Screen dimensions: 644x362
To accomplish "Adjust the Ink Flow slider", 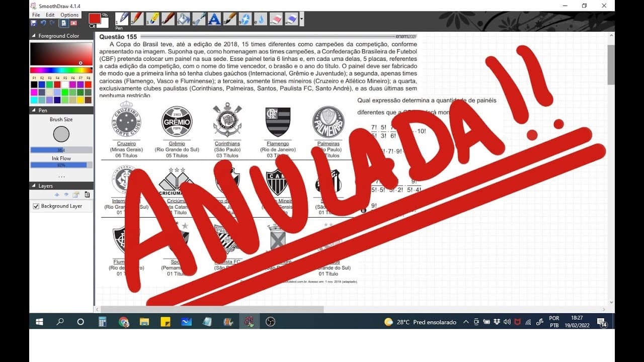I will pyautogui.click(x=61, y=165).
